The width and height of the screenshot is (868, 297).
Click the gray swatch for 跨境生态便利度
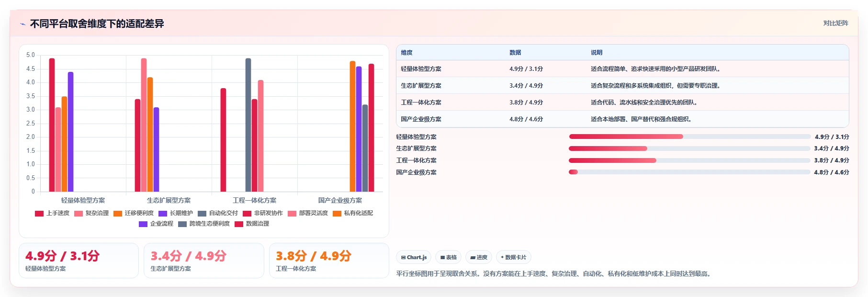(182, 224)
